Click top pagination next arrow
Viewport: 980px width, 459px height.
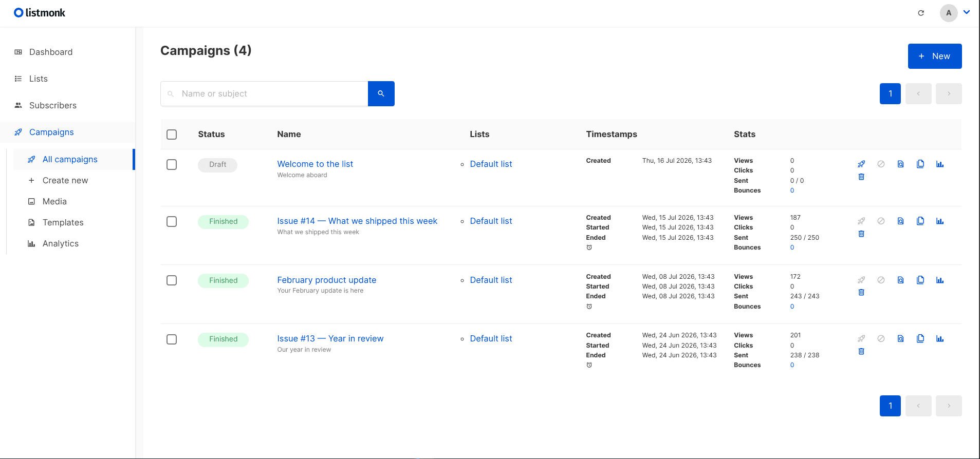(949, 93)
